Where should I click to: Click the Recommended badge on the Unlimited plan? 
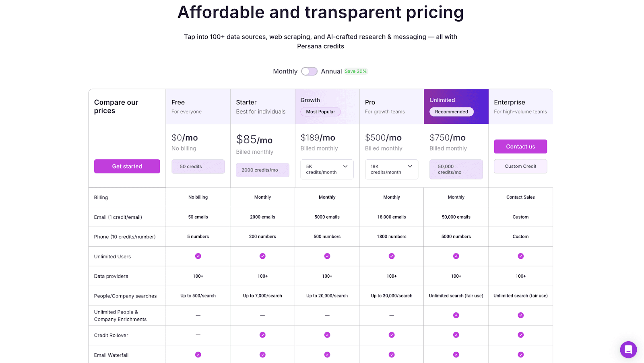(x=451, y=111)
